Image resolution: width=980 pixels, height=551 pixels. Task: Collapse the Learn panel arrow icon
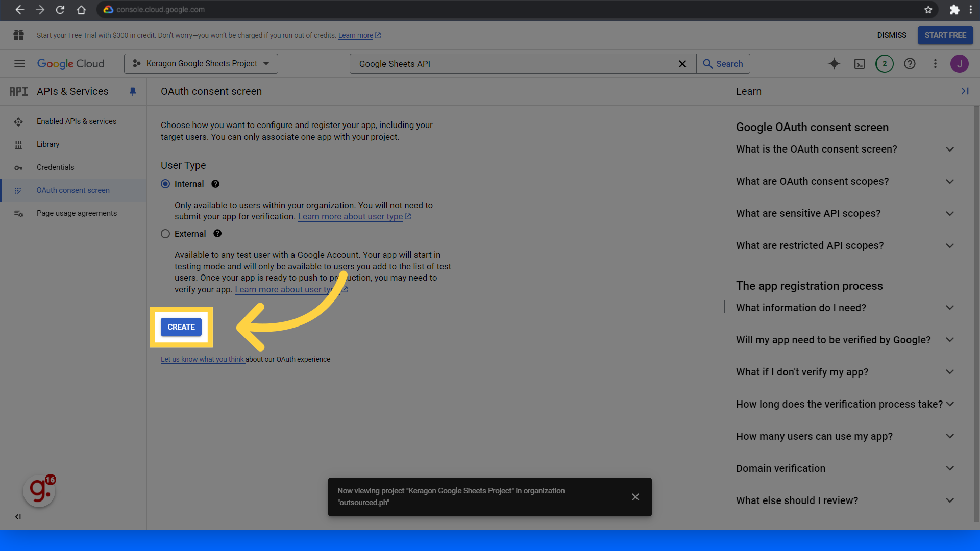[965, 91]
